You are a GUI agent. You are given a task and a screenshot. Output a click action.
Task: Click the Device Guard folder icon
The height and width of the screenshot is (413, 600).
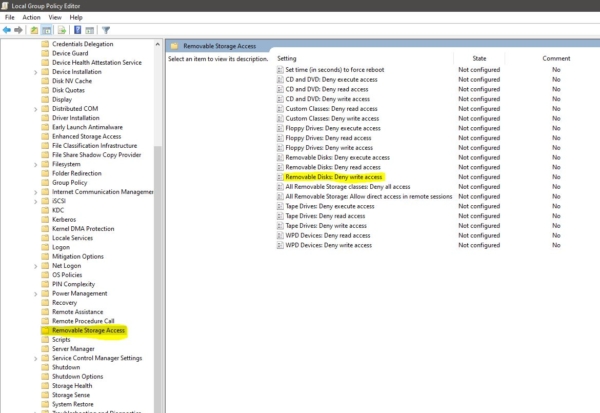pos(45,53)
